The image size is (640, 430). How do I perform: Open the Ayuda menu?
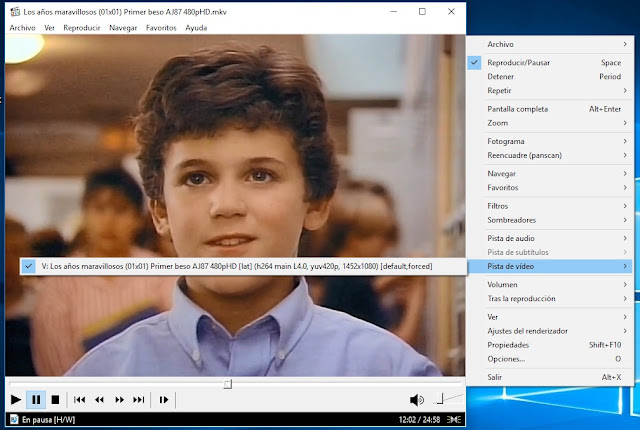[196, 28]
